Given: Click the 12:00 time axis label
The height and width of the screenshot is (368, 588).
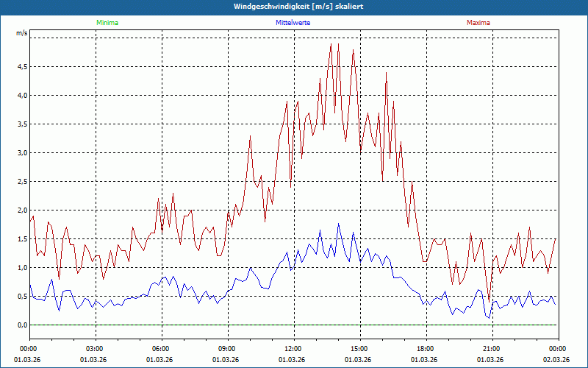Looking at the screenshot, I should point(294,349).
